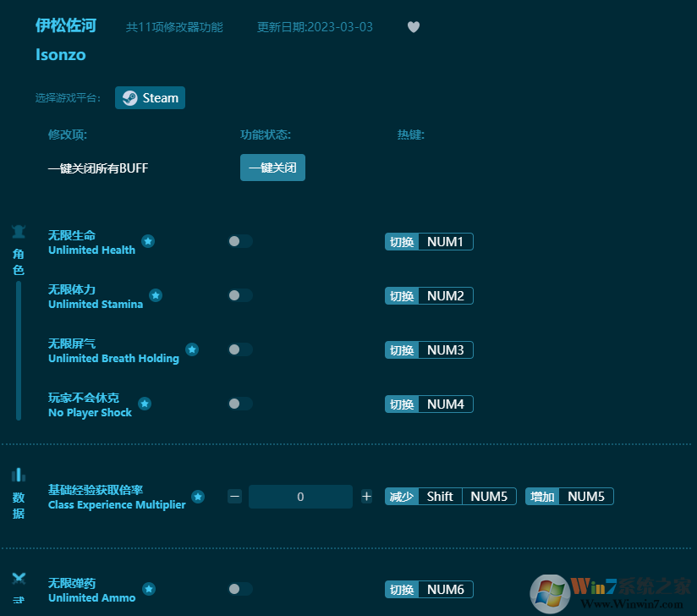Click the Isonzo game title
The height and width of the screenshot is (616, 697).
pos(61,55)
